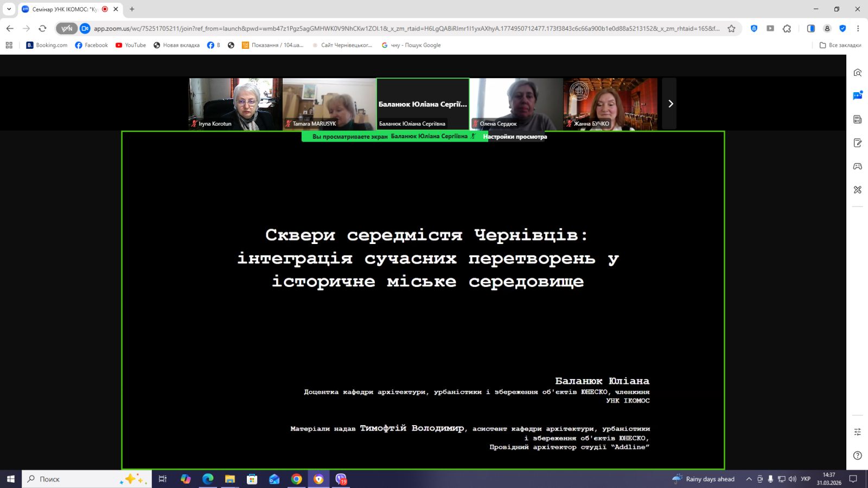Open the Opera sidebar search tool icon
This screenshot has height=488, width=868.
pos(858,73)
